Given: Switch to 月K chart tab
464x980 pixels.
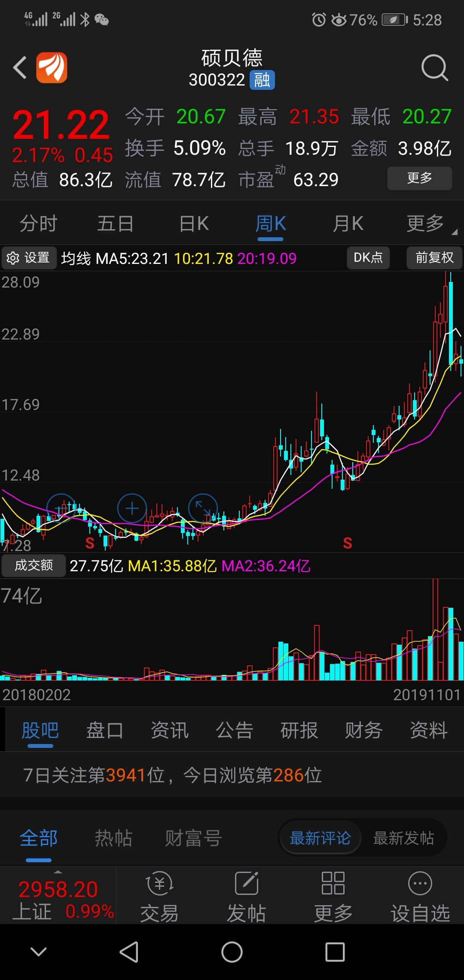Looking at the screenshot, I should point(348,224).
